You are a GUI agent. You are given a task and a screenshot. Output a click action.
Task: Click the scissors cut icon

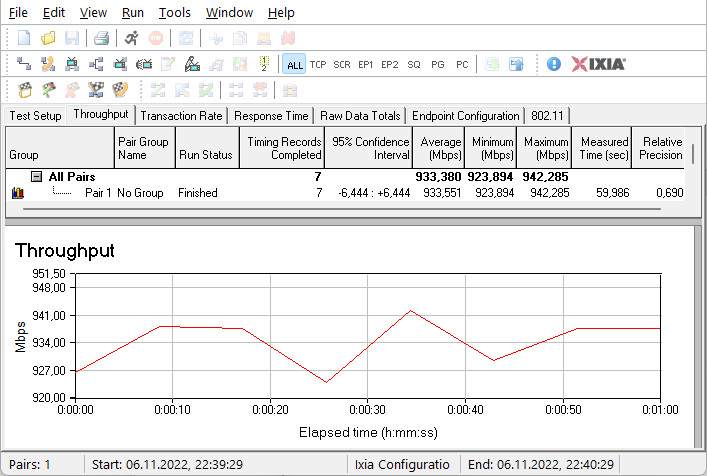point(216,38)
